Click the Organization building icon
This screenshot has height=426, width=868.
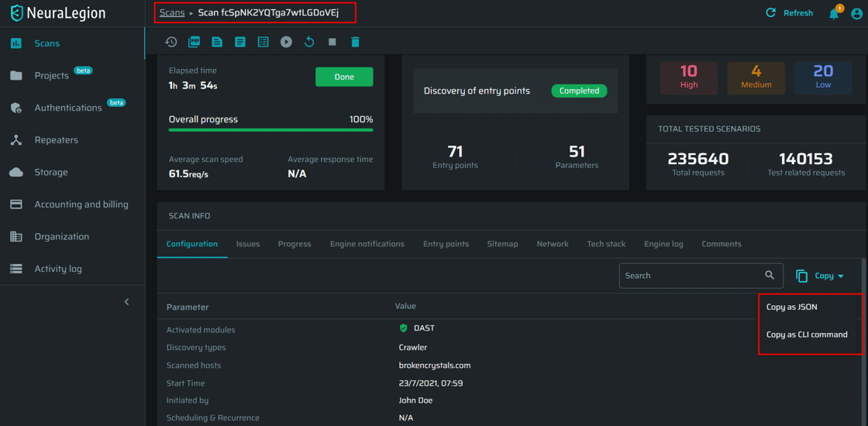(x=16, y=236)
